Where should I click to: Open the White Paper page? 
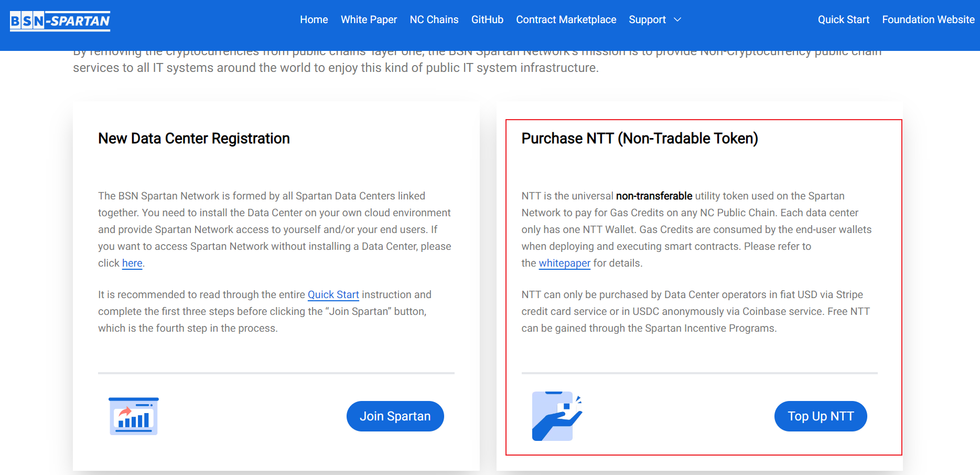pos(369,20)
